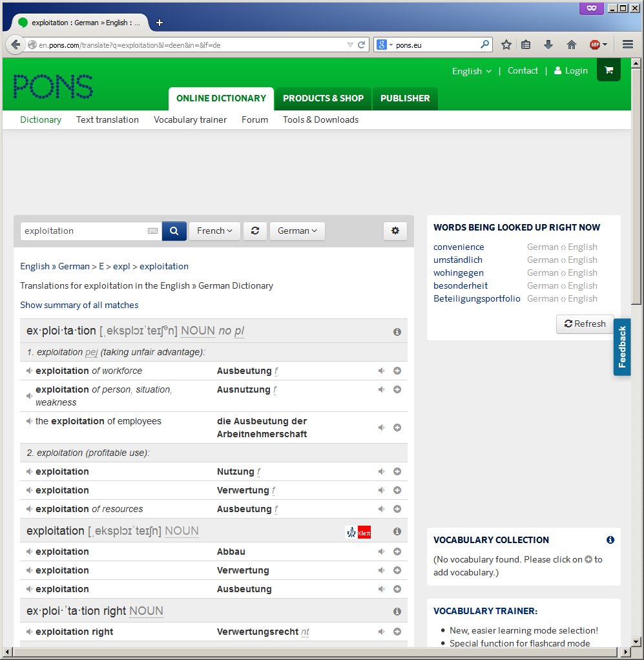Screen dimensions: 644x660
Task: Click the vertical scrollbar down arrow
Action: click(x=636, y=642)
